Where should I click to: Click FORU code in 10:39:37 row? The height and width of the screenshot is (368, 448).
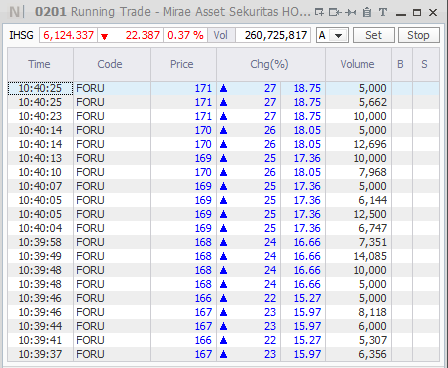coord(90,354)
